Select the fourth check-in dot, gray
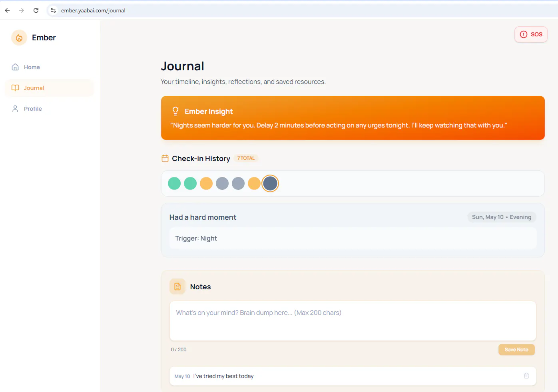This screenshot has width=558, height=392. pos(222,183)
